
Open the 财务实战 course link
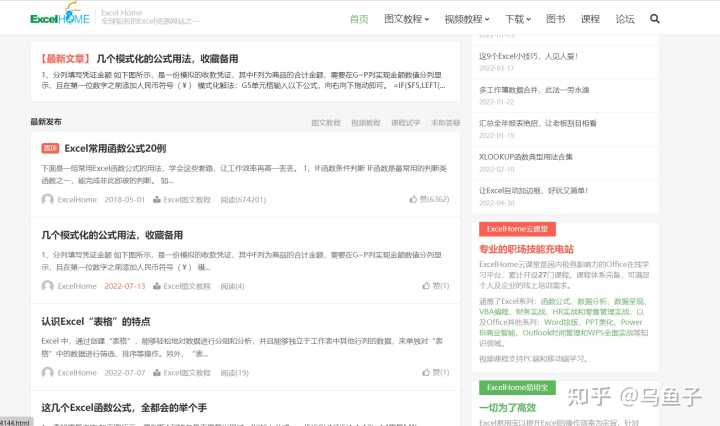pyautogui.click(x=530, y=312)
